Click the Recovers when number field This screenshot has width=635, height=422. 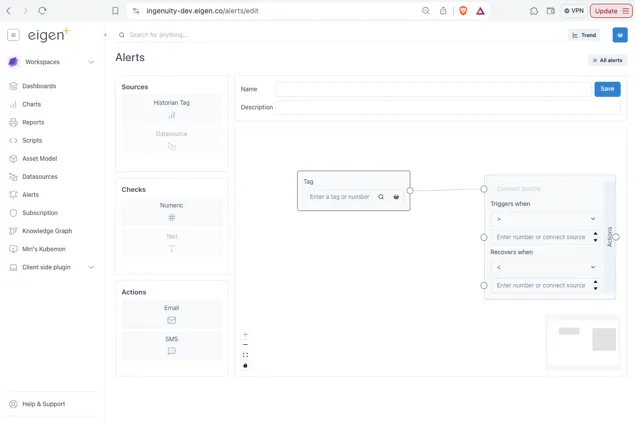pyautogui.click(x=541, y=286)
